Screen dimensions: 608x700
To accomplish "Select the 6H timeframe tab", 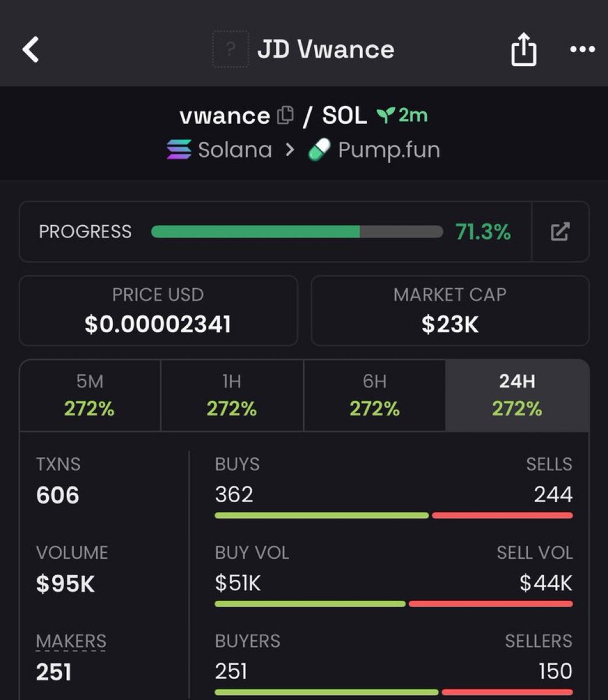I will (374, 395).
